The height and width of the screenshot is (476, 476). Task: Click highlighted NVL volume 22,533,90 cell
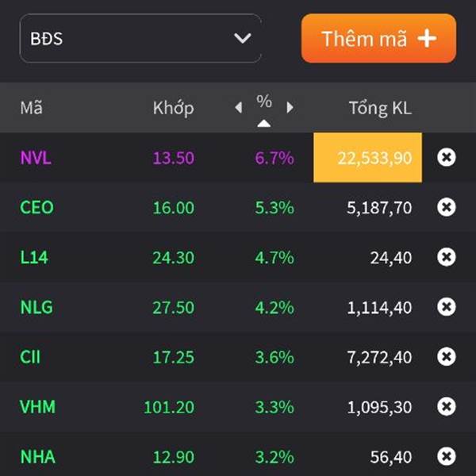point(368,157)
